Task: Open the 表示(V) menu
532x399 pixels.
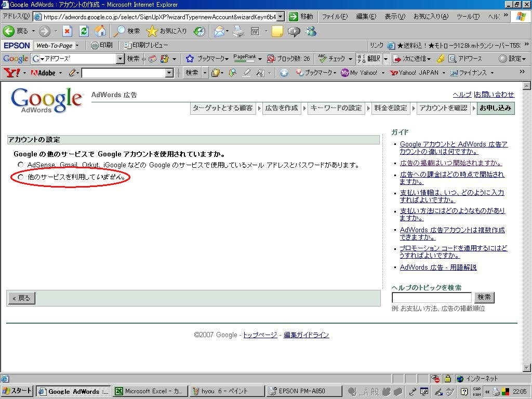Action: click(x=395, y=16)
